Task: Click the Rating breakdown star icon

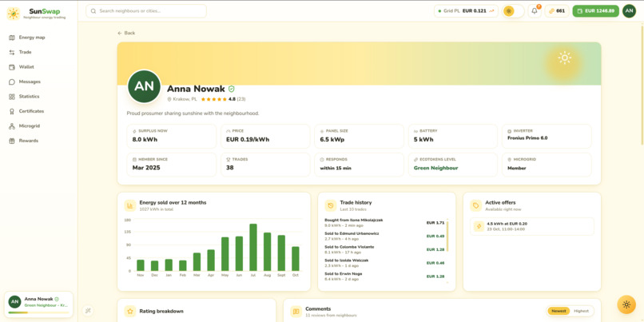Action: pyautogui.click(x=130, y=312)
